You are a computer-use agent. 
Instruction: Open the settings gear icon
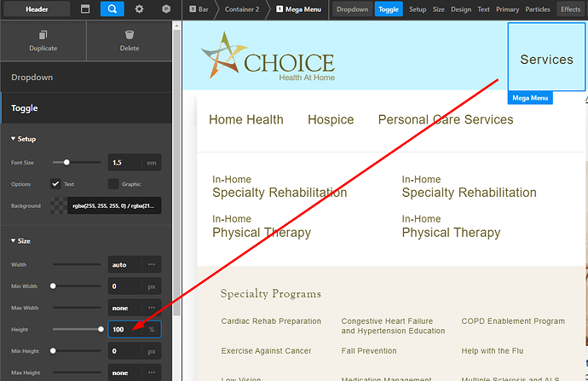pyautogui.click(x=140, y=9)
